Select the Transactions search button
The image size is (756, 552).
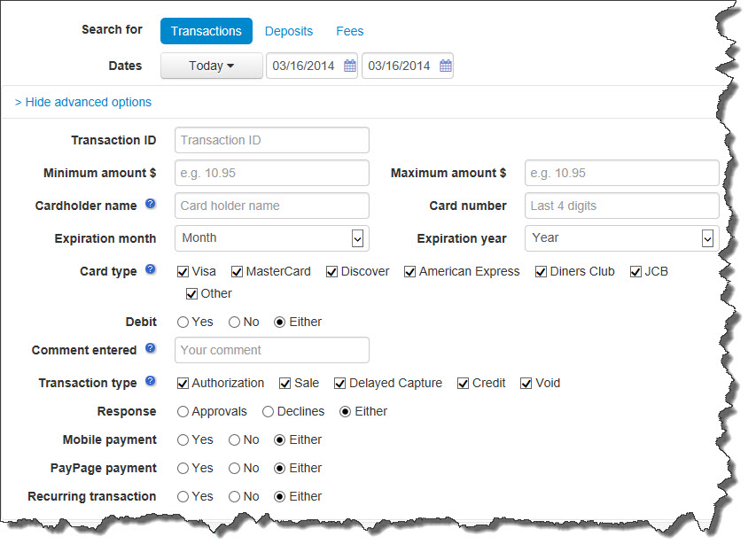click(207, 31)
